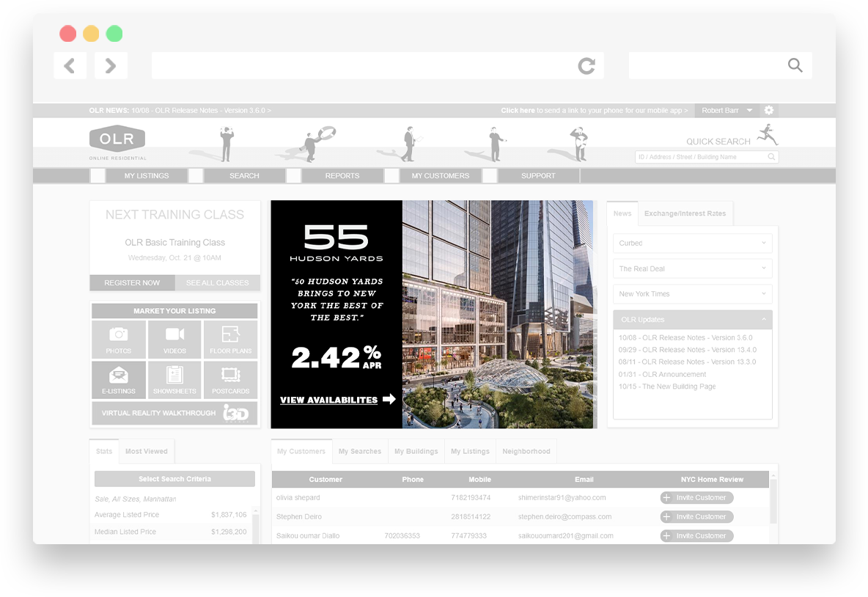Invite customer Saikou oumar Diallo
This screenshot has width=868, height=597.
pos(696,535)
